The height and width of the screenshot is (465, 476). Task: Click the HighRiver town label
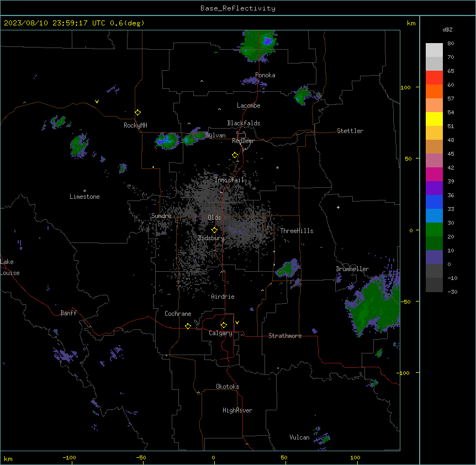point(237,410)
